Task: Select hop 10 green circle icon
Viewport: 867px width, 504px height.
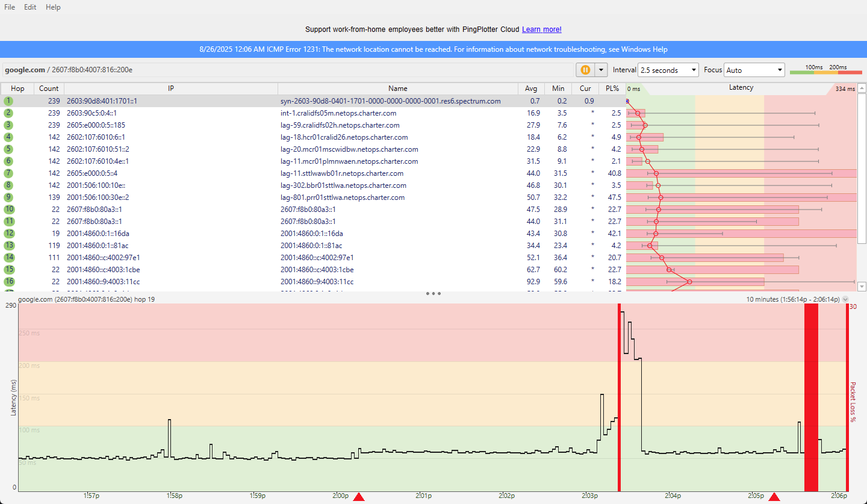Action: 8,210
